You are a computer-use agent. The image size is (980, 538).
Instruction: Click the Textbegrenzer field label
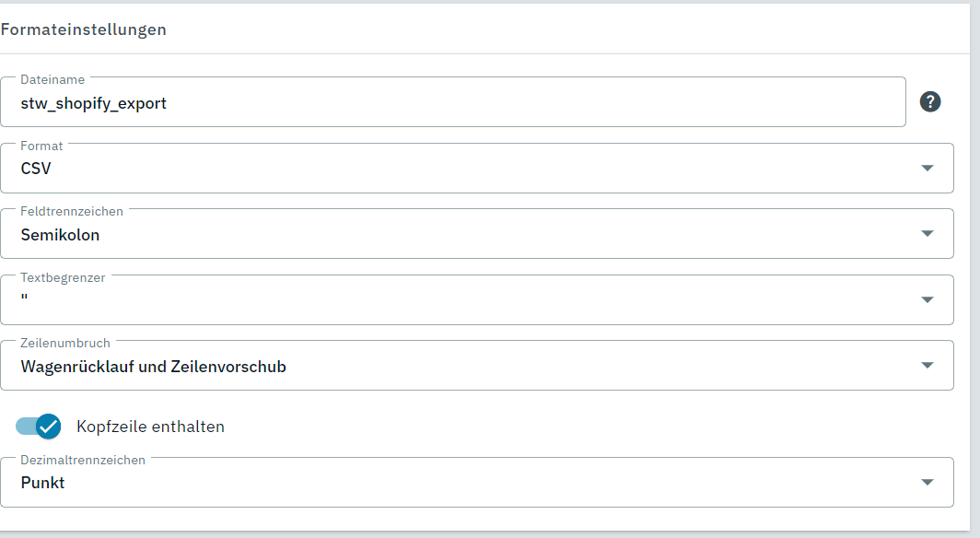(x=63, y=278)
